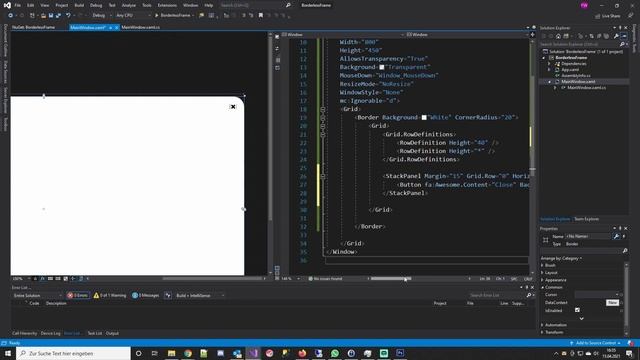Click the Errors filter in Error List
Image resolution: width=640 pixels, height=360 pixels.
pyautogui.click(x=78, y=295)
